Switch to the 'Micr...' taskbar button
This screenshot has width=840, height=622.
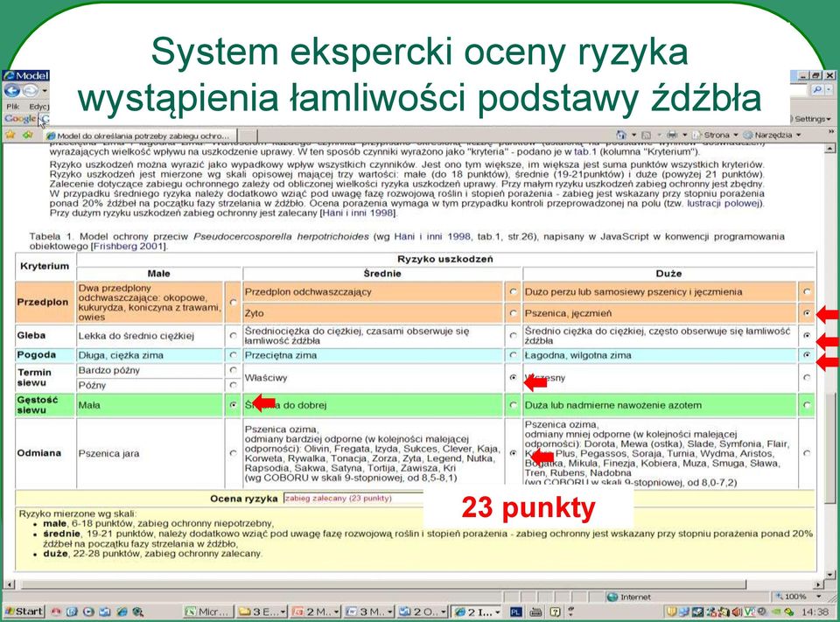208,612
